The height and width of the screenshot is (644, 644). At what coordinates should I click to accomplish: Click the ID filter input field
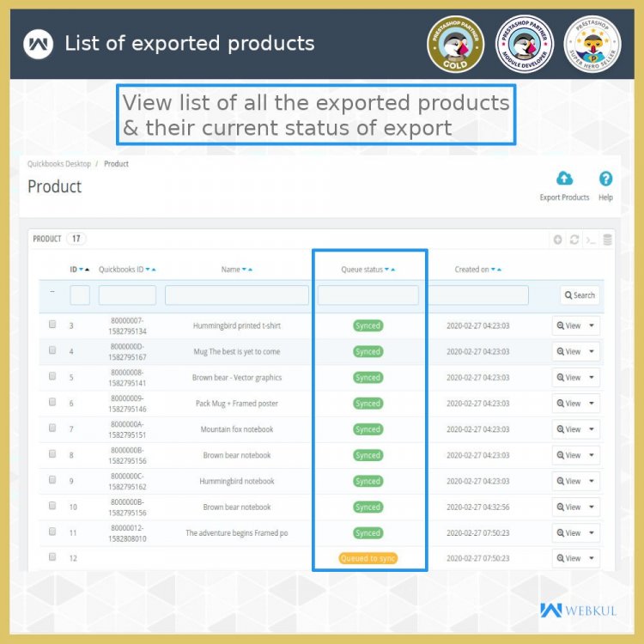(80, 295)
